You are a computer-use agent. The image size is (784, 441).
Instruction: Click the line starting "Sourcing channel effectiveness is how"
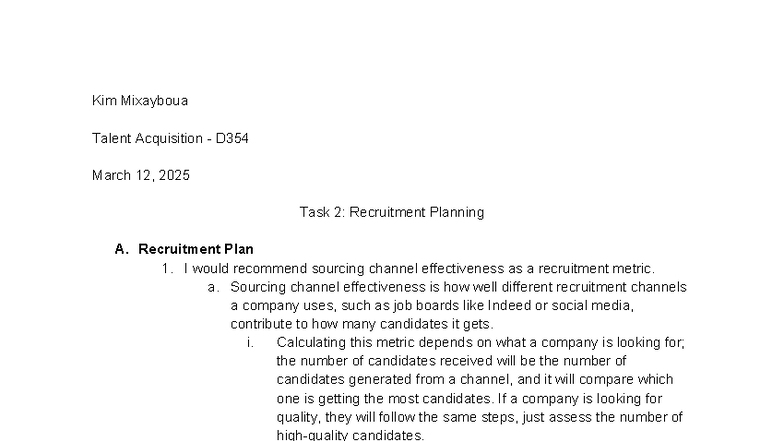(x=458, y=287)
